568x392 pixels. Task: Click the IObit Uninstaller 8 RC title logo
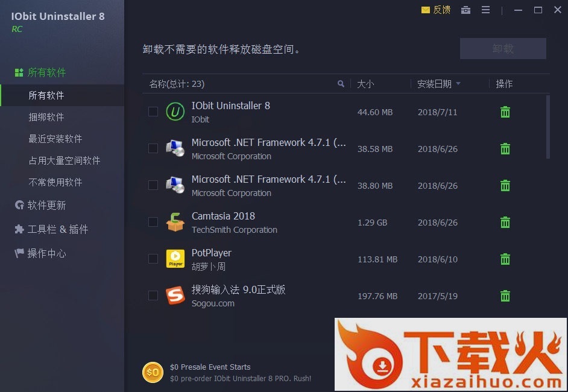tap(58, 21)
